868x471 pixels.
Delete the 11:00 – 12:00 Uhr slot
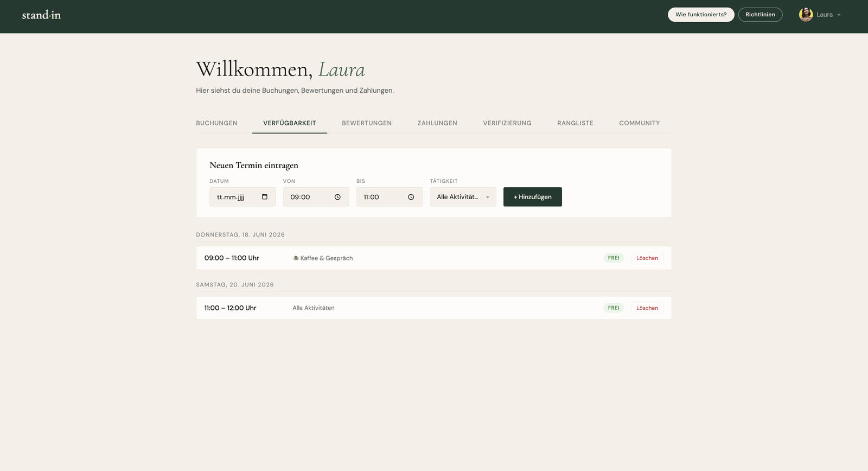pyautogui.click(x=647, y=308)
